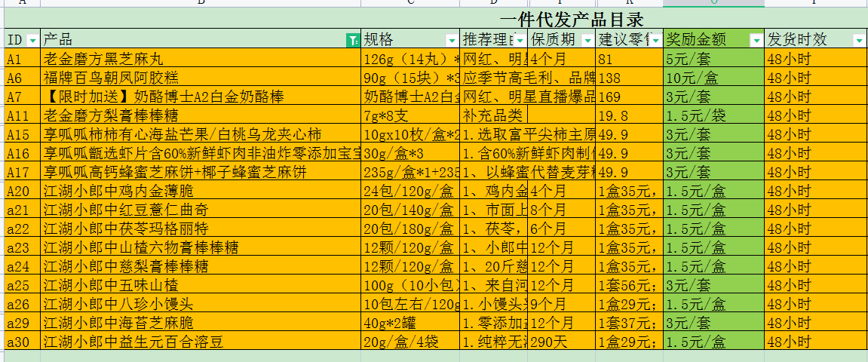This screenshot has height=362, width=868.
Task: Select cell 福牌百鸟朝凤阿胶糕
Action: [x=201, y=78]
